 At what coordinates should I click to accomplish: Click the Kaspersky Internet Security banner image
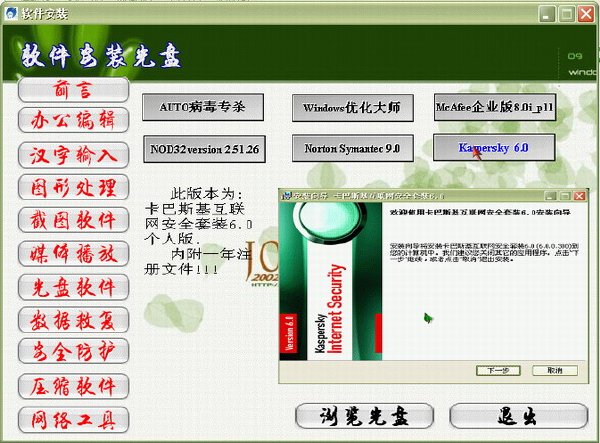click(331, 281)
